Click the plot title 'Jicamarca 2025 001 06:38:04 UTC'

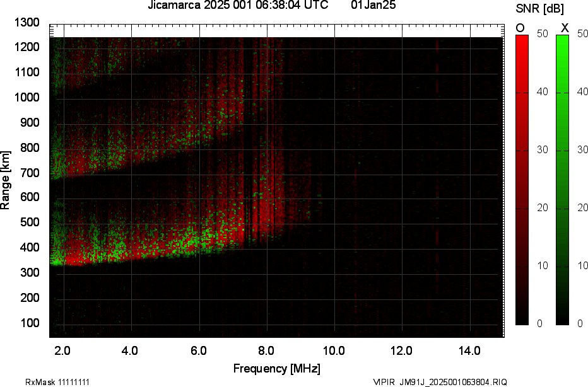click(238, 5)
